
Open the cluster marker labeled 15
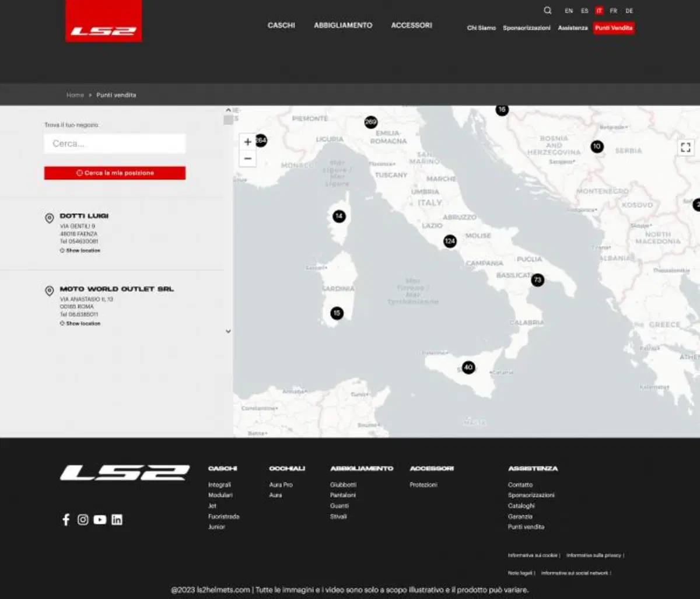337,313
